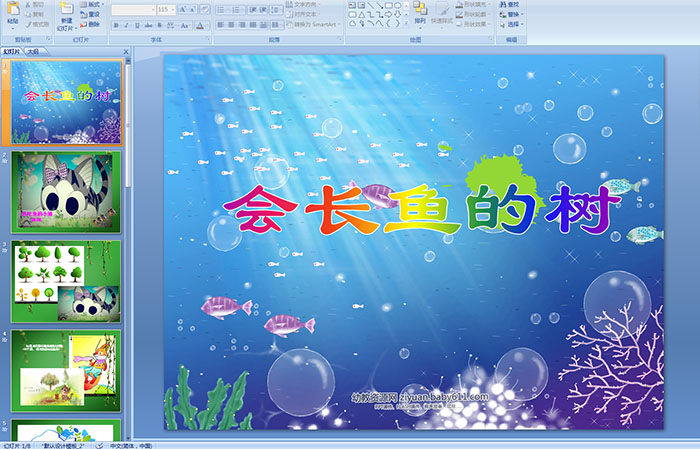
Task: Click Reset slide (重设)
Action: 90,14
